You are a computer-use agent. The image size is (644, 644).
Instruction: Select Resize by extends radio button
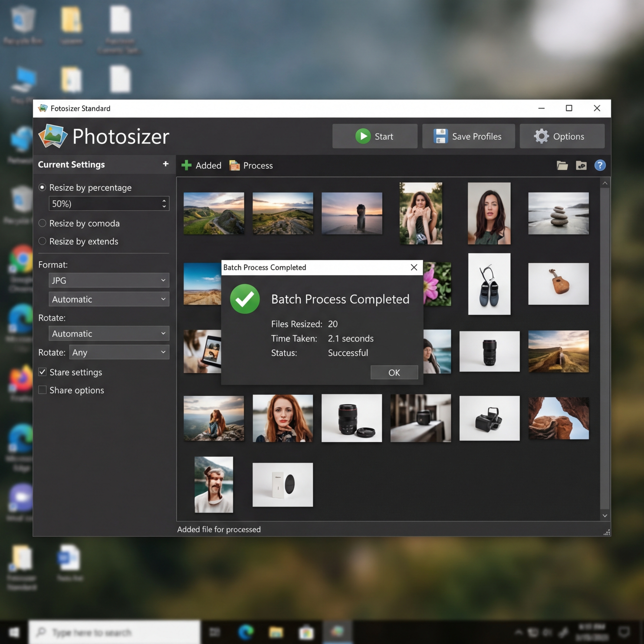coord(42,241)
